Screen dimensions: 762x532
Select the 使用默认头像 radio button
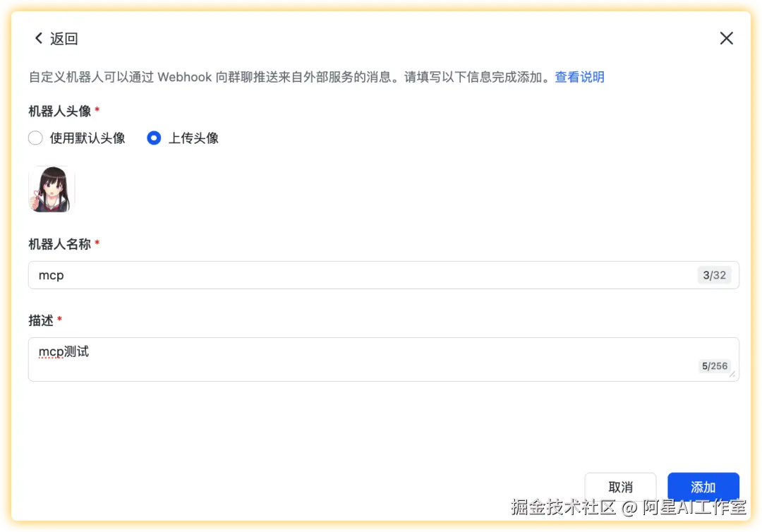pos(35,138)
